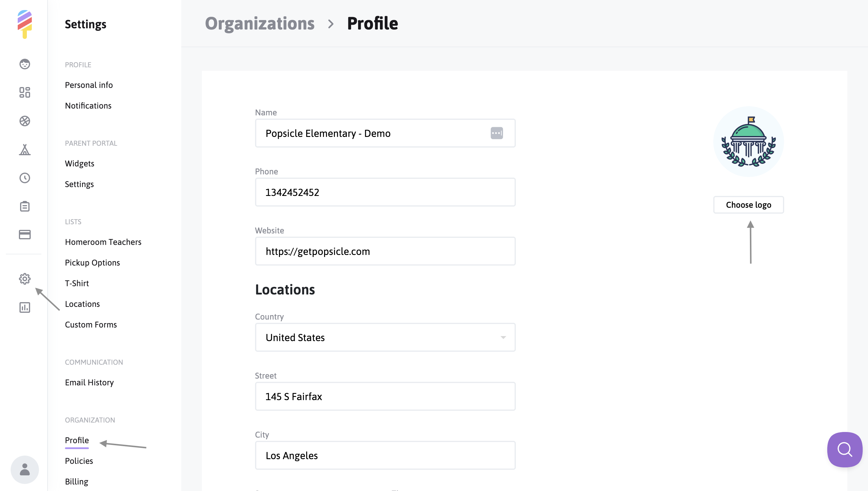Image resolution: width=868 pixels, height=491 pixels.
Task: Open the dashboard grid icon
Action: 25,92
